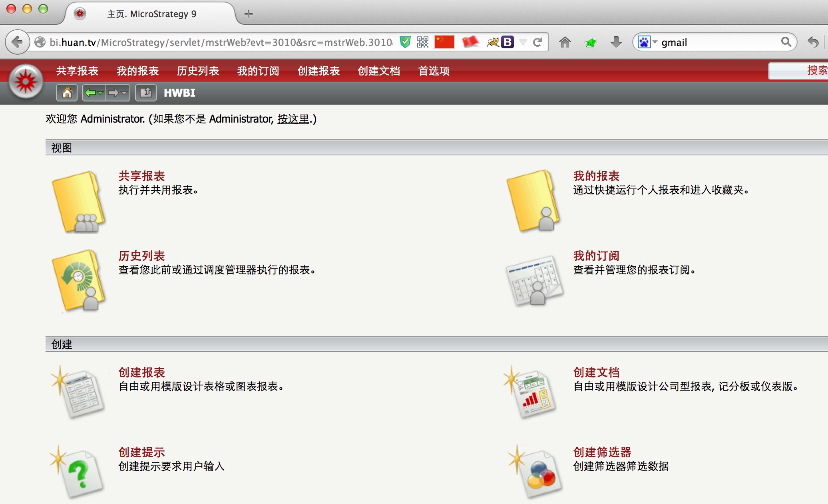Click the search magnifier icon

pyautogui.click(x=786, y=42)
